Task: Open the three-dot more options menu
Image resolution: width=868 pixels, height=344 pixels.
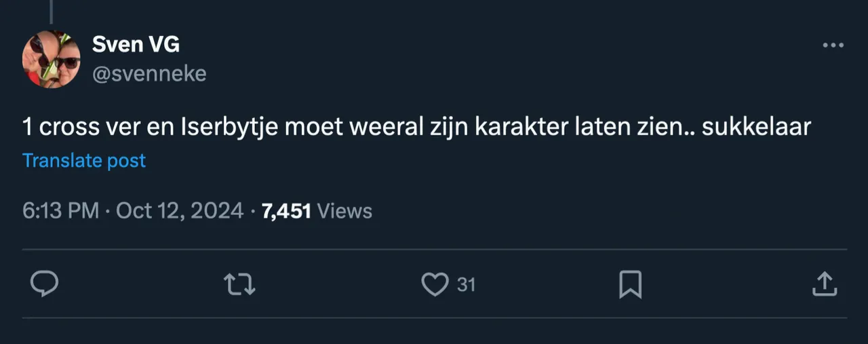Action: tap(833, 45)
